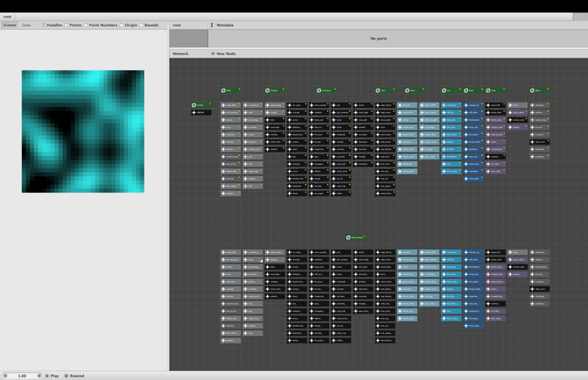
Task: Select the Data category header node
Action: coord(473,91)
